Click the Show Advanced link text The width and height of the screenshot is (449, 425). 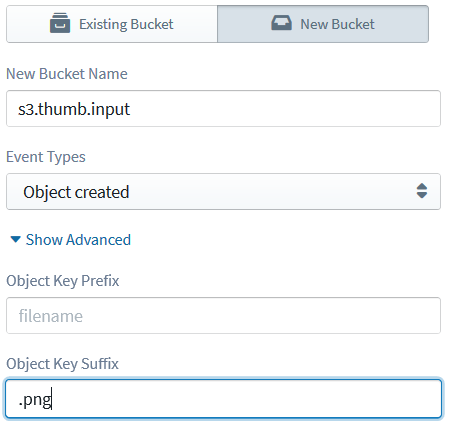78,240
